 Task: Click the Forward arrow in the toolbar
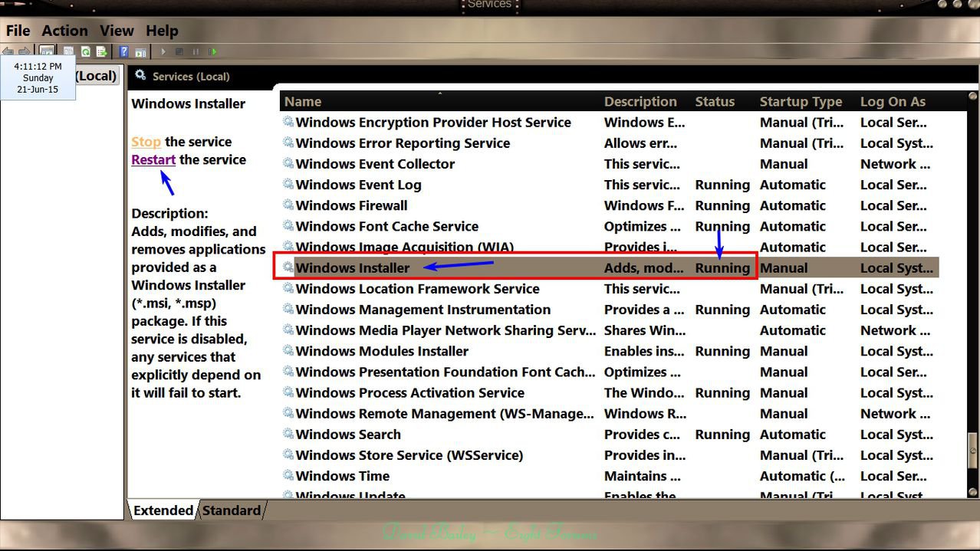point(24,51)
